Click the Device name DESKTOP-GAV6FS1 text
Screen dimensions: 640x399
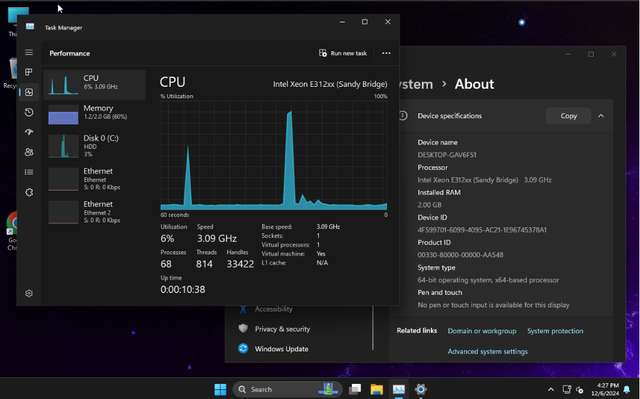point(447,155)
